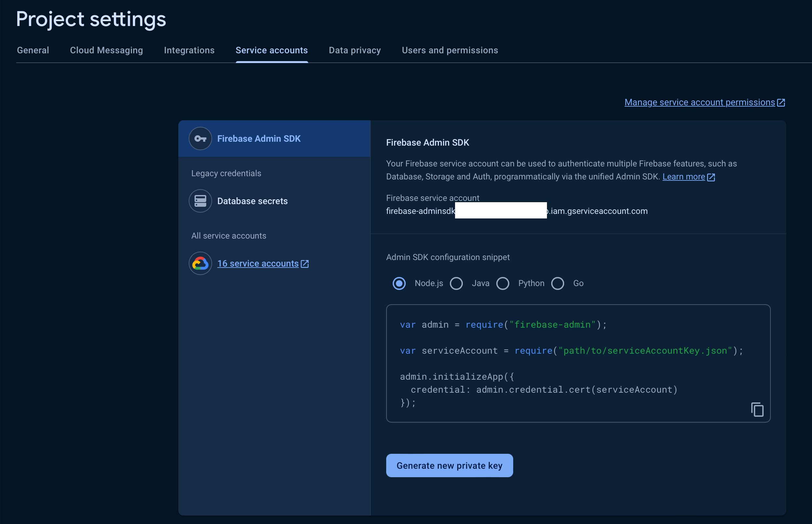The image size is (812, 524).
Task: Open Manage service account permissions link
Action: click(x=700, y=102)
